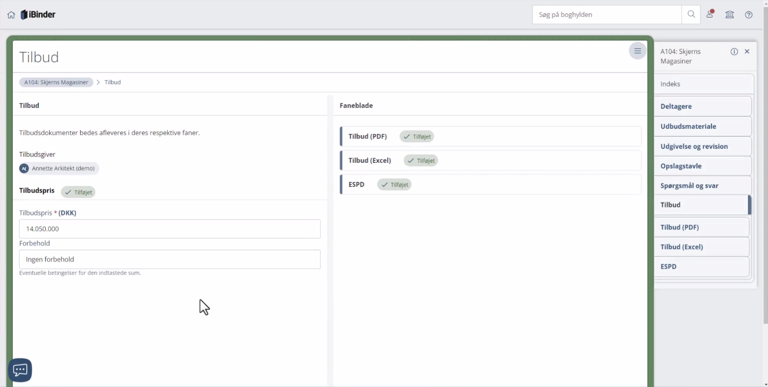This screenshot has width=768, height=387.
Task: Open Spørgsmål og svar tab
Action: (x=703, y=186)
